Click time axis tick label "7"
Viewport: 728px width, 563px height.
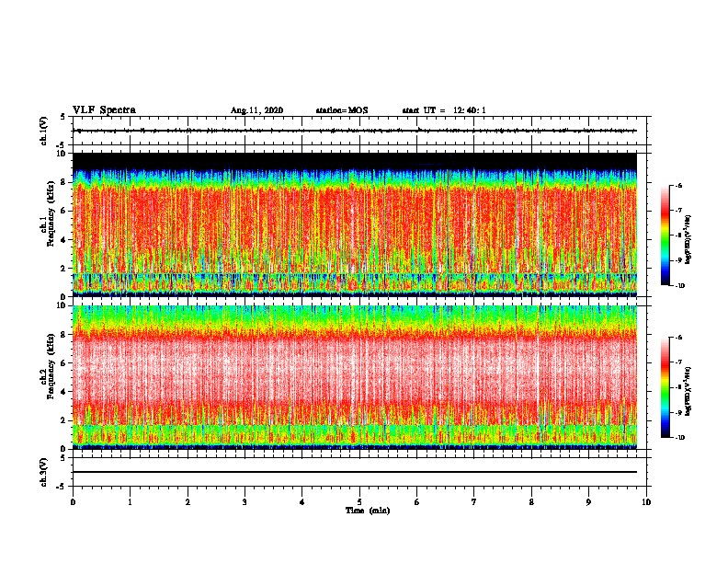point(474,502)
